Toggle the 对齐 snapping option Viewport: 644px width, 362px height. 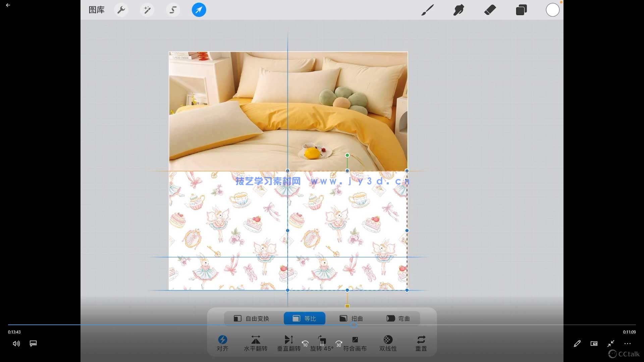point(222,343)
